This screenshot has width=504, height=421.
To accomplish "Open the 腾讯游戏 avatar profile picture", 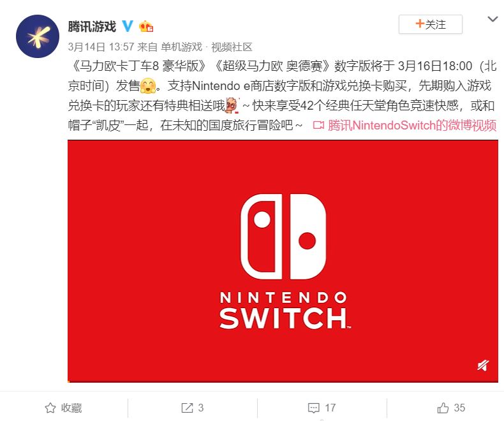I will [x=38, y=36].
